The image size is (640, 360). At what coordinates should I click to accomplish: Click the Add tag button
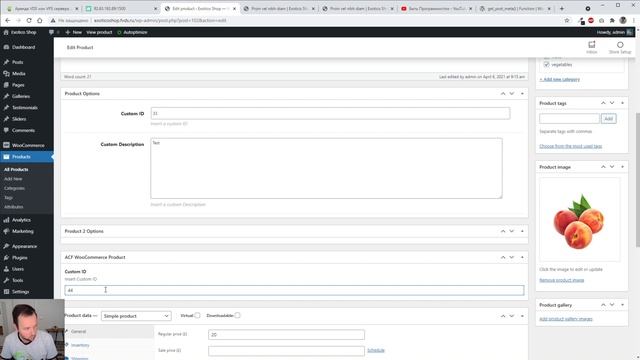tap(609, 119)
